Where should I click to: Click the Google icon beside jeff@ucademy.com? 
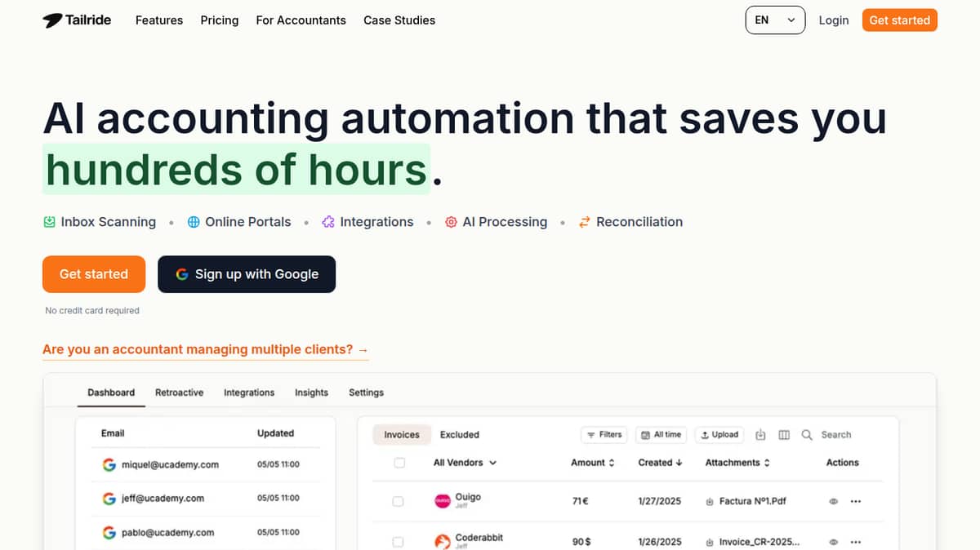[x=109, y=498]
